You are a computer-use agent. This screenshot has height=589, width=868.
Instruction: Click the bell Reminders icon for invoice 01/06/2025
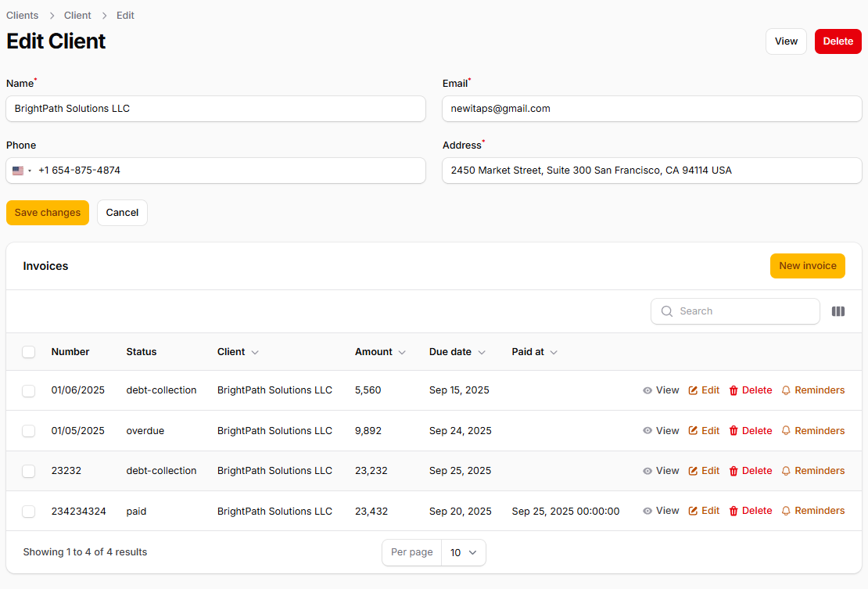coord(787,390)
